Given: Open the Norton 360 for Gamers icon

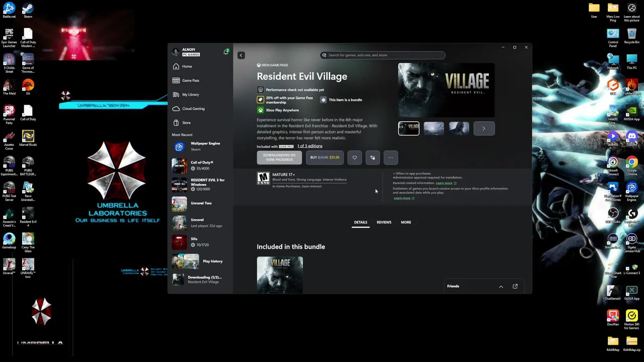Looking at the screenshot, I should pyautogui.click(x=632, y=319).
